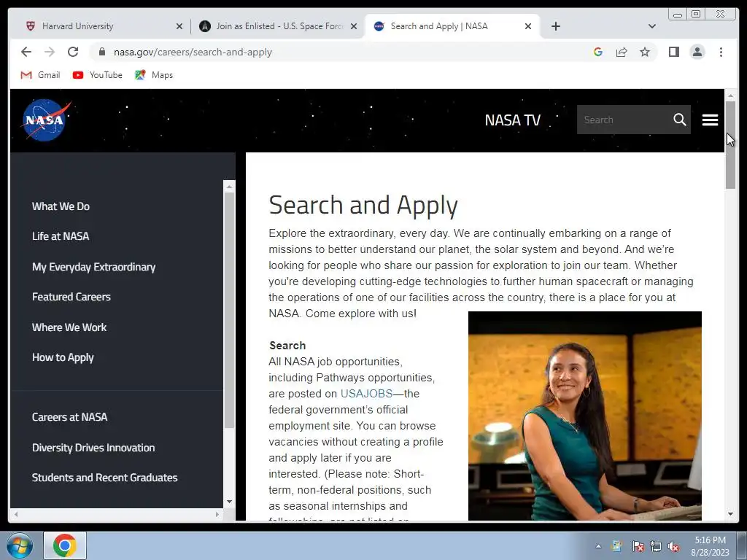Click the muted volume tray icon
The width and height of the screenshot is (747, 560).
click(x=673, y=547)
